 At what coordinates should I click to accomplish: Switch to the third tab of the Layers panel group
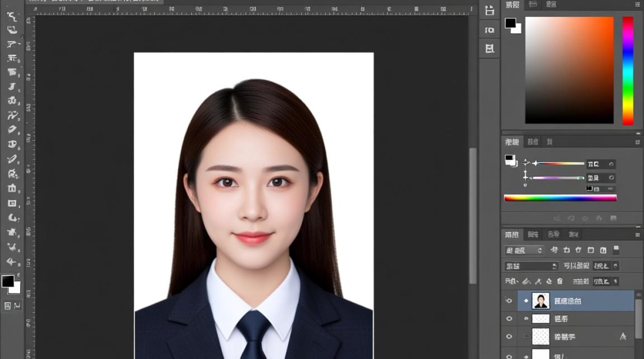tap(553, 235)
